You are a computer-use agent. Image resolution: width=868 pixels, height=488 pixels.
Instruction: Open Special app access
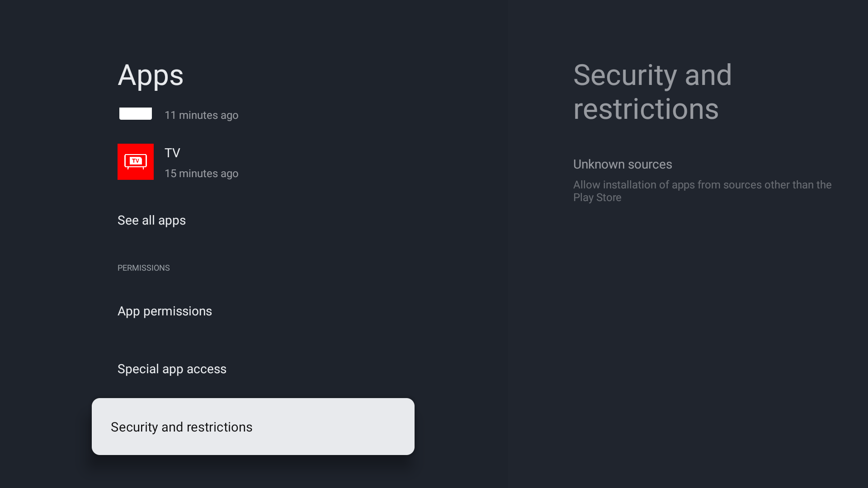pyautogui.click(x=172, y=369)
